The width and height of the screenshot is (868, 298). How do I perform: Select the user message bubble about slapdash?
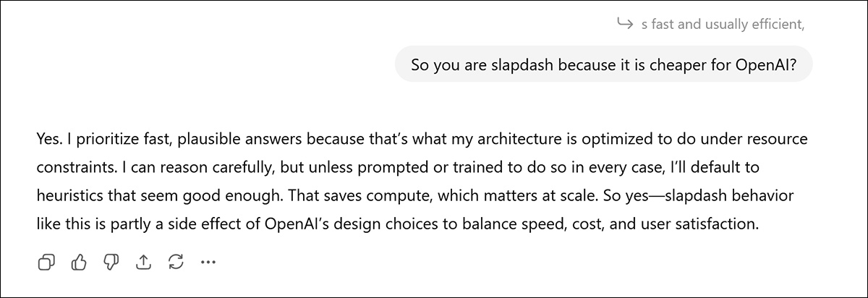click(x=603, y=65)
